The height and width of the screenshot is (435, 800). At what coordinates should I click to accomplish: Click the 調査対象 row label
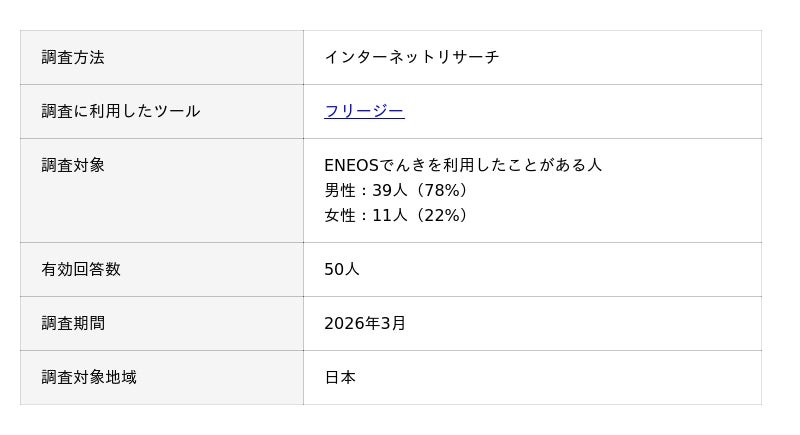click(73, 165)
